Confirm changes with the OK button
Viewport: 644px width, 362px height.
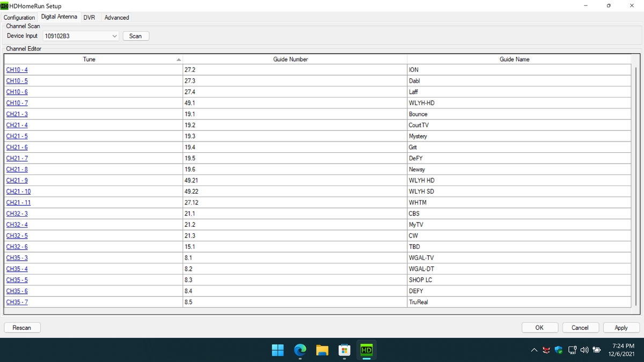[x=539, y=328]
